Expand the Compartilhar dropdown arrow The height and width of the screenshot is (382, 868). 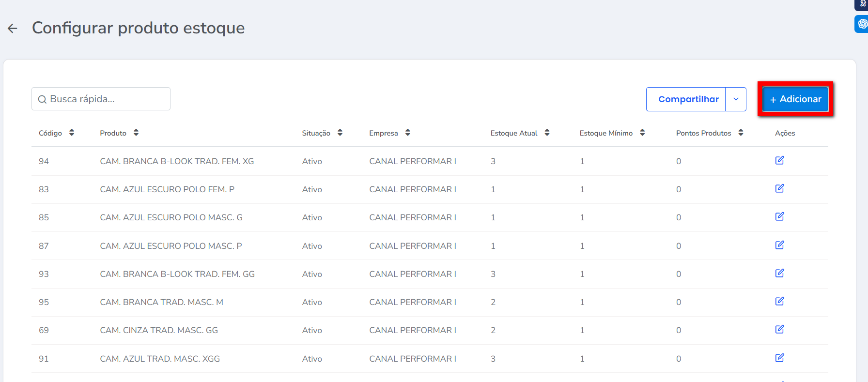tap(736, 99)
